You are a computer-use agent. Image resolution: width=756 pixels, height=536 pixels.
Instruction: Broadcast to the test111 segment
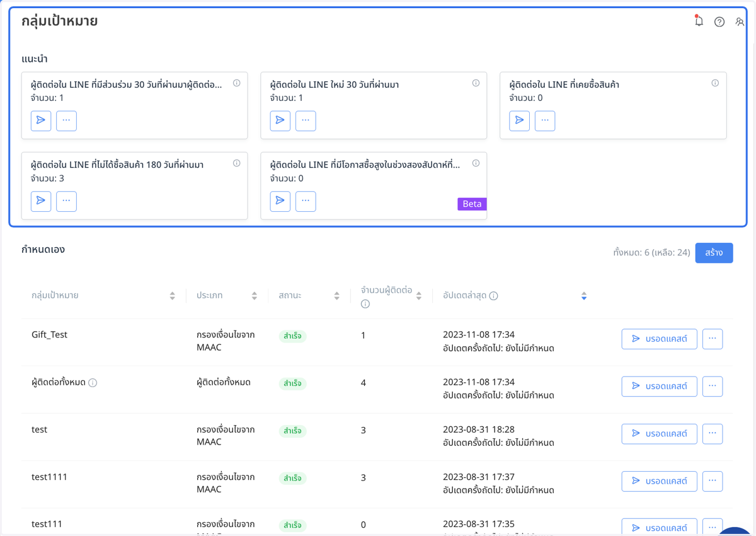tap(659, 528)
